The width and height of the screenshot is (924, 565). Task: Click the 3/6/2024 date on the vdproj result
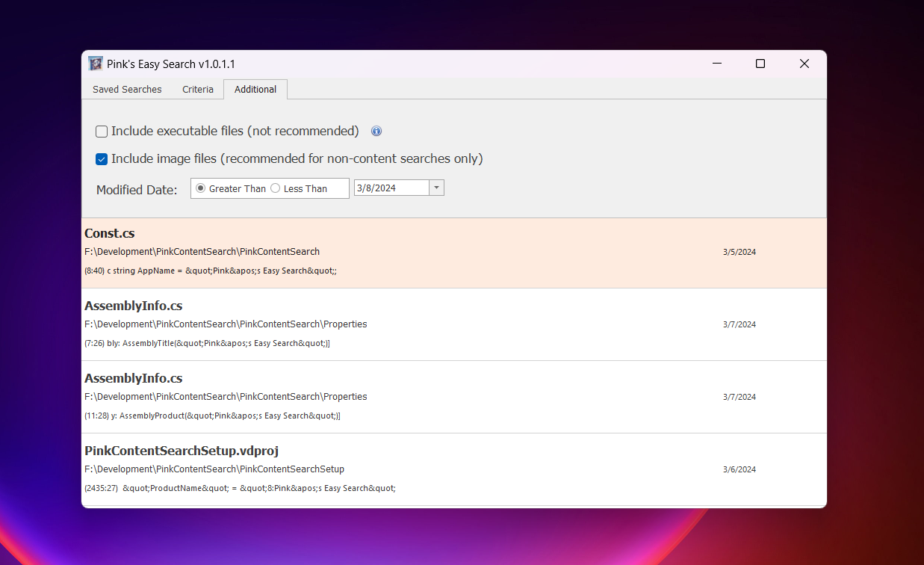[739, 469]
